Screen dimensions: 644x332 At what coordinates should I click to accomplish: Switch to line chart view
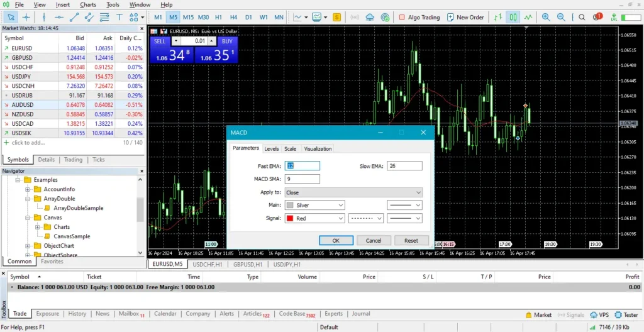click(x=528, y=17)
